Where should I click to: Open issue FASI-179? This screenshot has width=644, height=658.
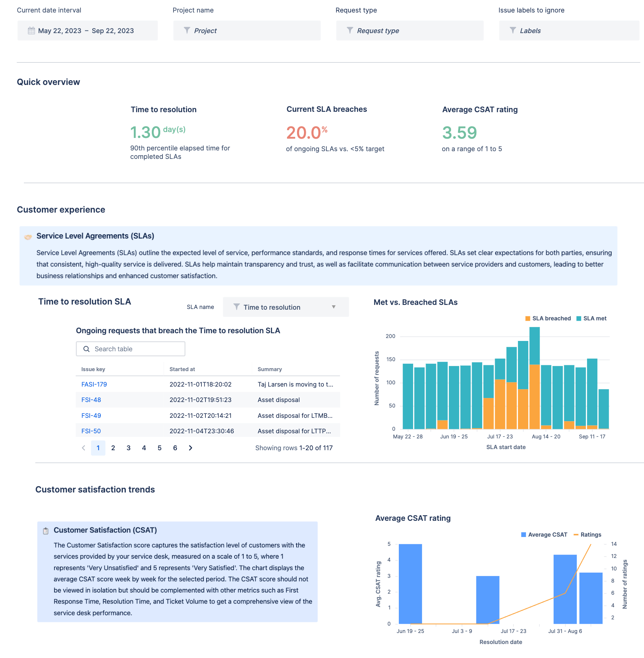point(94,384)
